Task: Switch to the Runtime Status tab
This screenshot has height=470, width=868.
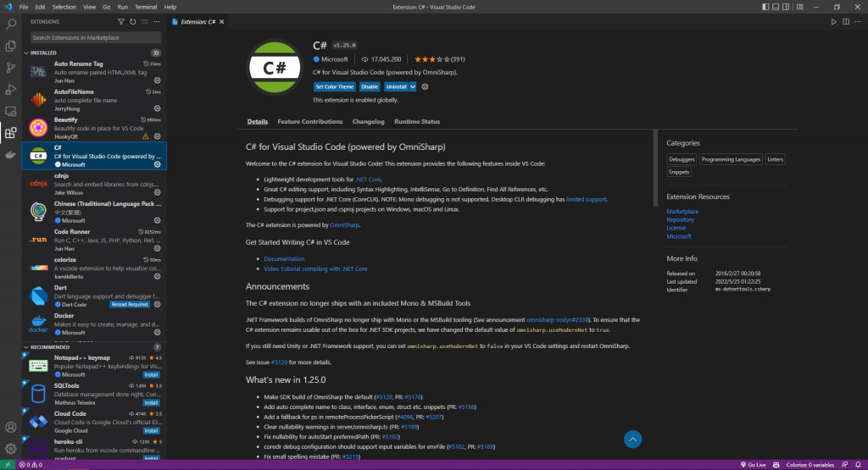Action: click(x=417, y=122)
